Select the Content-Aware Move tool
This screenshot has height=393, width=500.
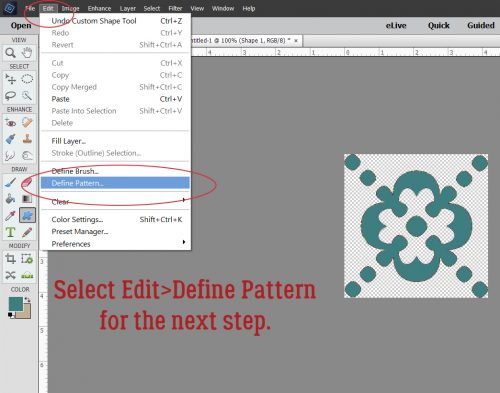(x=10, y=275)
